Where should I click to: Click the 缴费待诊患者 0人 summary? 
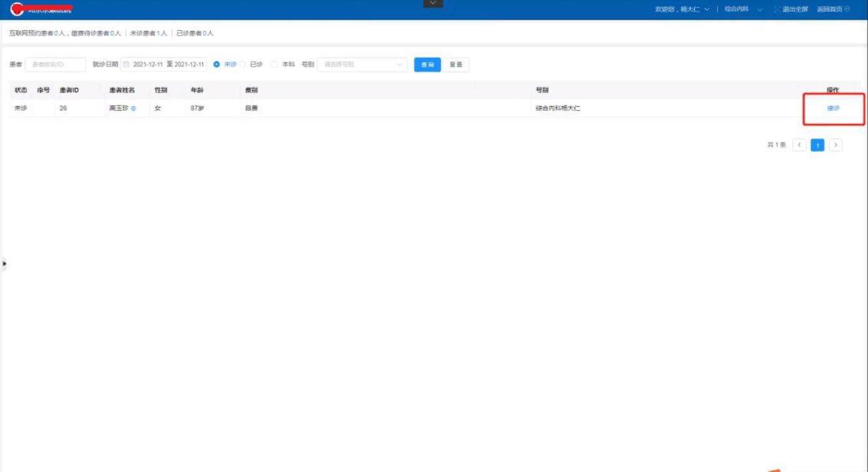pos(95,33)
